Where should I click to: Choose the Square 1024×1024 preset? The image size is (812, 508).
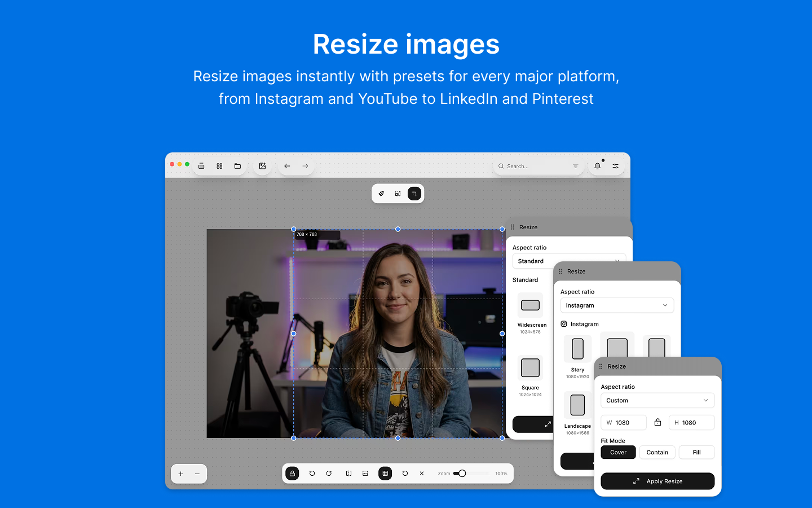(531, 376)
